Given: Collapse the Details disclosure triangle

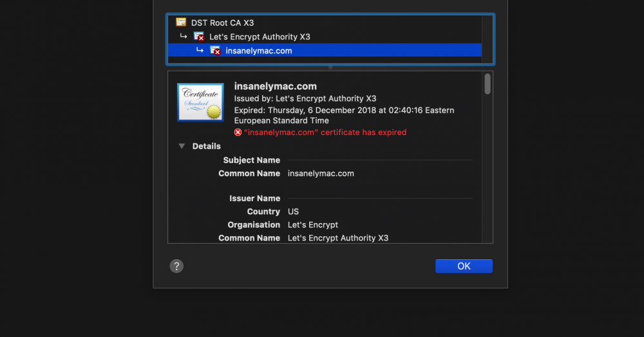Looking at the screenshot, I should [182, 146].
